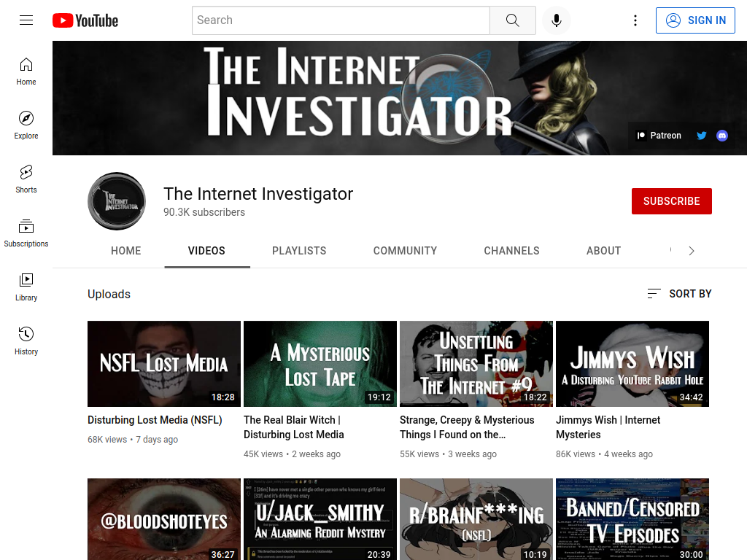Open the Banned/Censored TV Episodes thumbnail
The image size is (747, 560).
tap(632, 519)
